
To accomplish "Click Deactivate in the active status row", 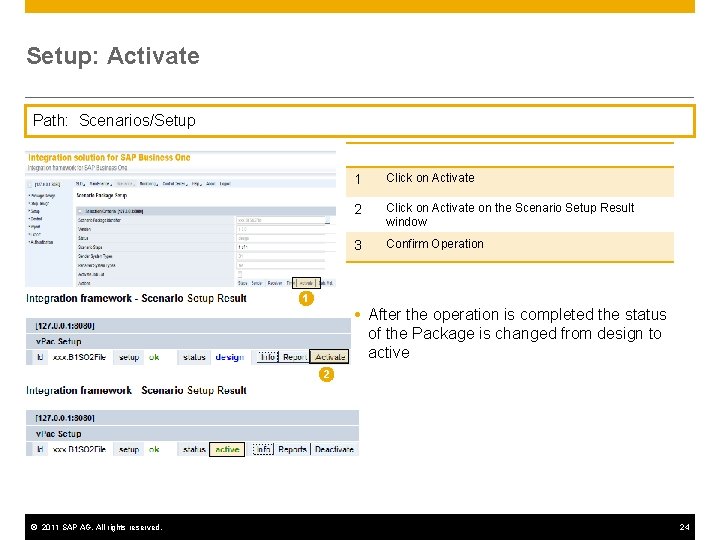I will point(334,449).
